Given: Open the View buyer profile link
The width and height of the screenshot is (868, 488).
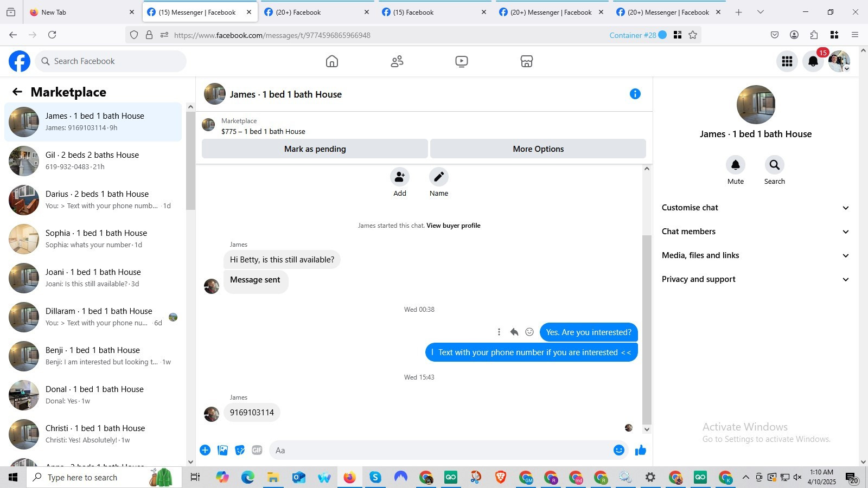Looking at the screenshot, I should 454,226.
